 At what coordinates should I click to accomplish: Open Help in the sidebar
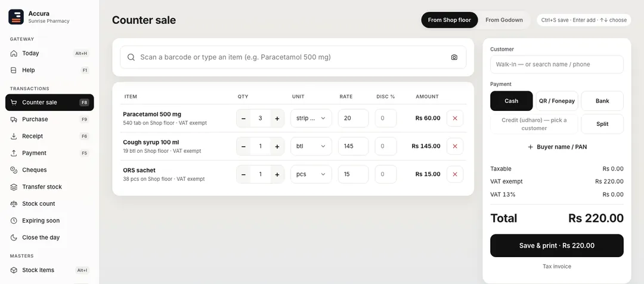click(49, 70)
